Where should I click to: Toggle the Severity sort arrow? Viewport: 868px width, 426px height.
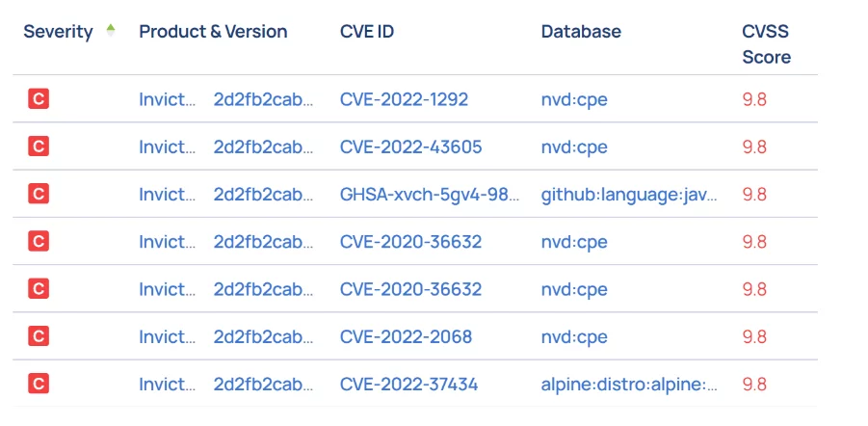(x=110, y=31)
